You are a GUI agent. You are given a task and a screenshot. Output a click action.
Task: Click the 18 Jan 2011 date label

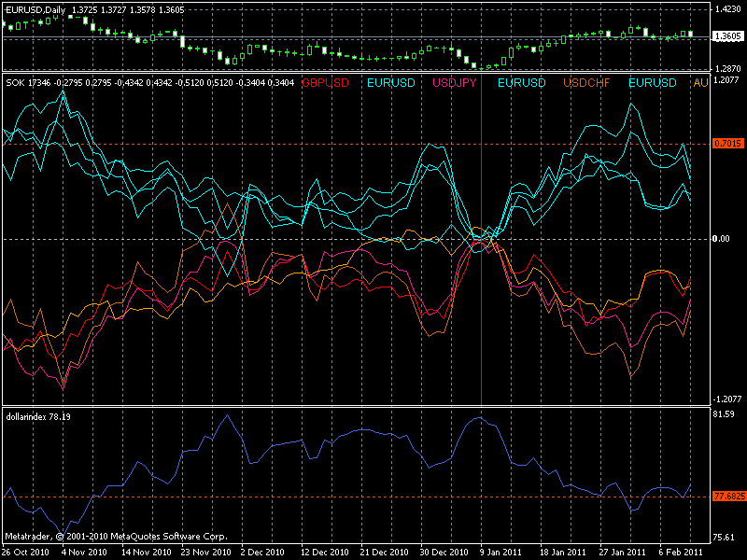click(x=563, y=553)
